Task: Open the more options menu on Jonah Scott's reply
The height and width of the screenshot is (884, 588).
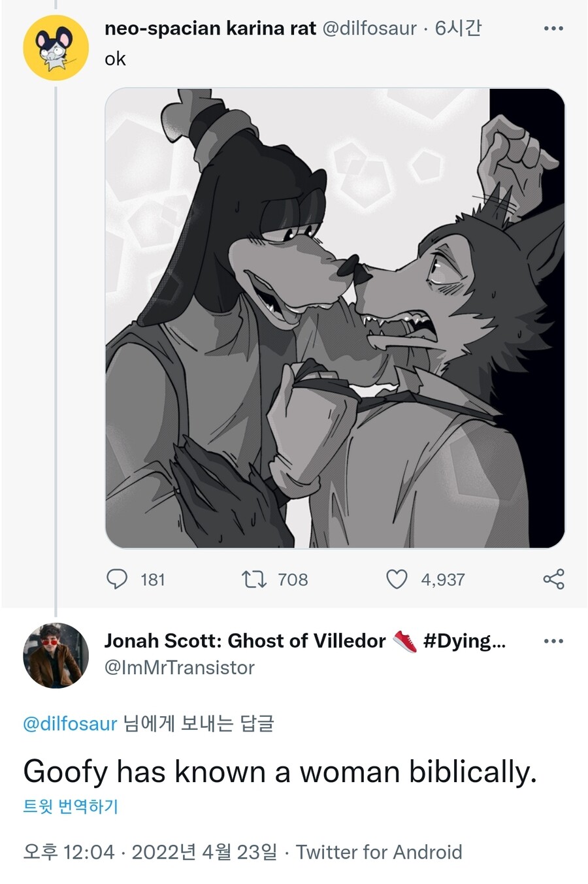Action: [x=552, y=642]
